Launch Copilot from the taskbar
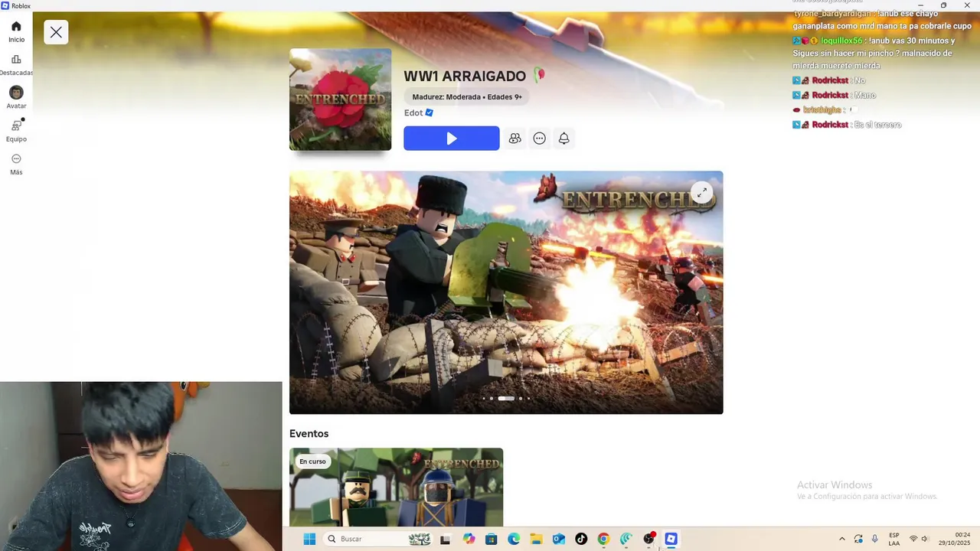 469,539
